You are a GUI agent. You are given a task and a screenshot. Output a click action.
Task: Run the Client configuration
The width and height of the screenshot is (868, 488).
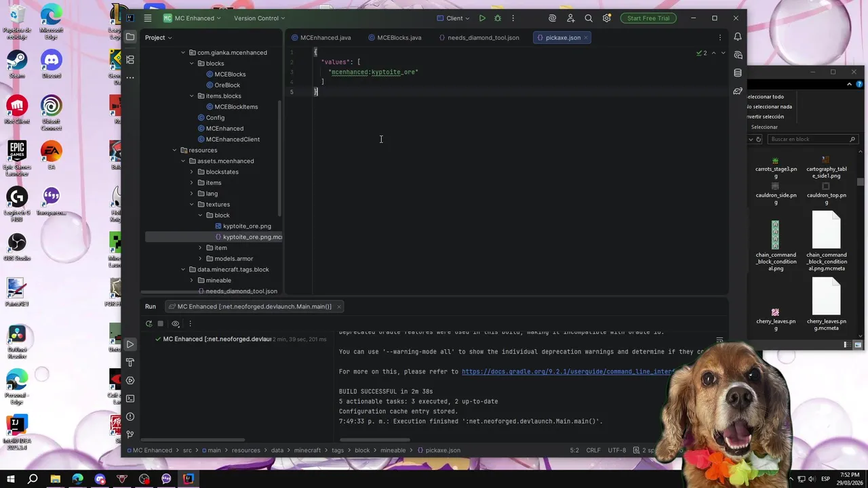tap(482, 18)
